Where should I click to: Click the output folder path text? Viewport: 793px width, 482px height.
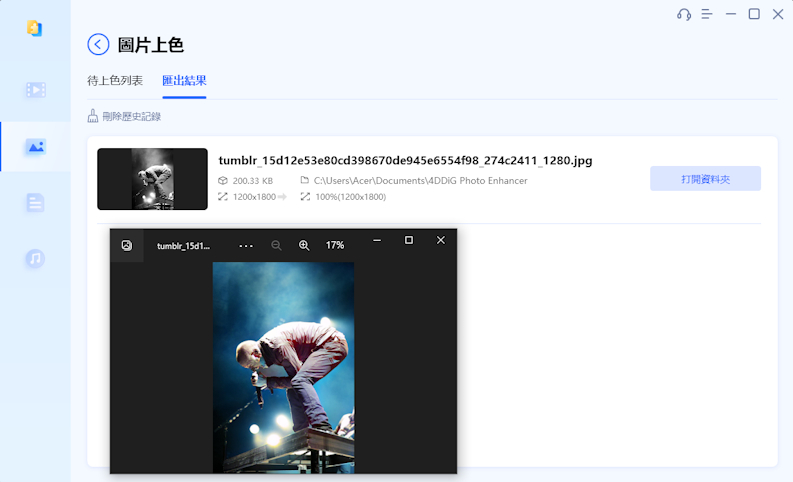[420, 181]
